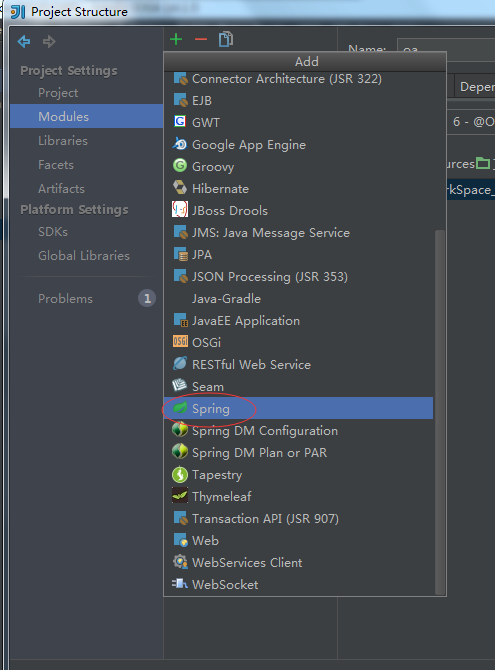Switch to the Dependencies tab
The image size is (495, 670).
[x=475, y=87]
